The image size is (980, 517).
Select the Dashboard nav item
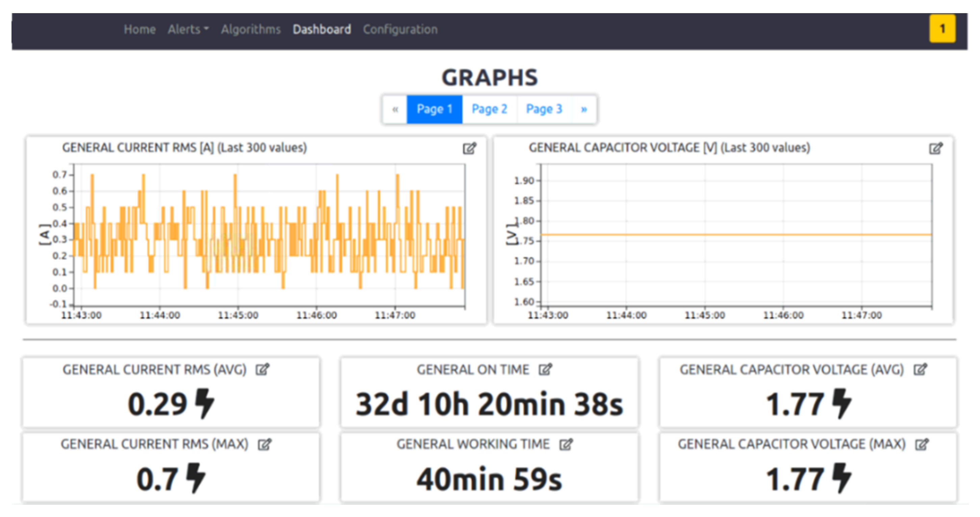[x=322, y=29]
